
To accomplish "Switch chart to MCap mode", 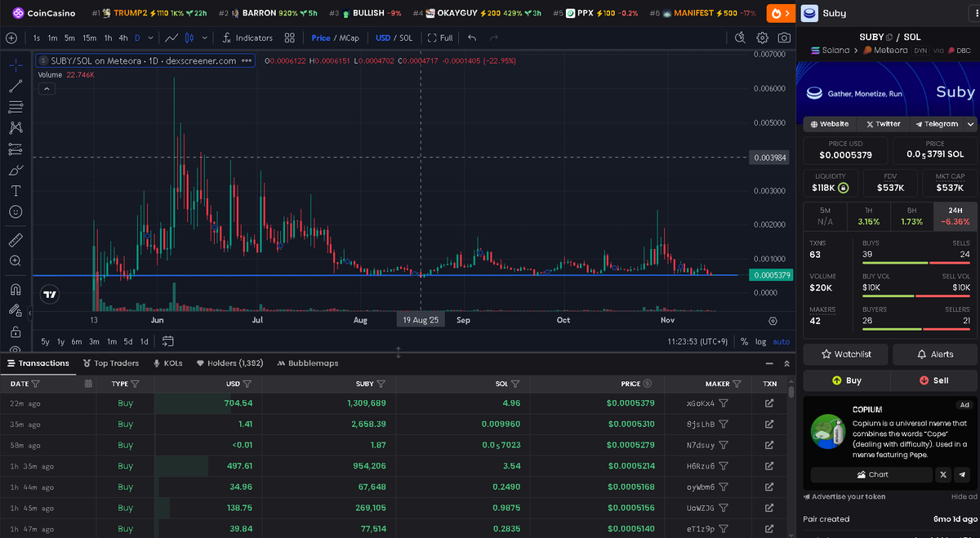I will [349, 38].
